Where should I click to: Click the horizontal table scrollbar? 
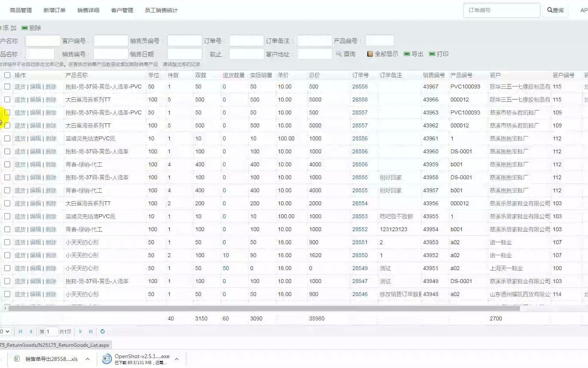coord(264,309)
